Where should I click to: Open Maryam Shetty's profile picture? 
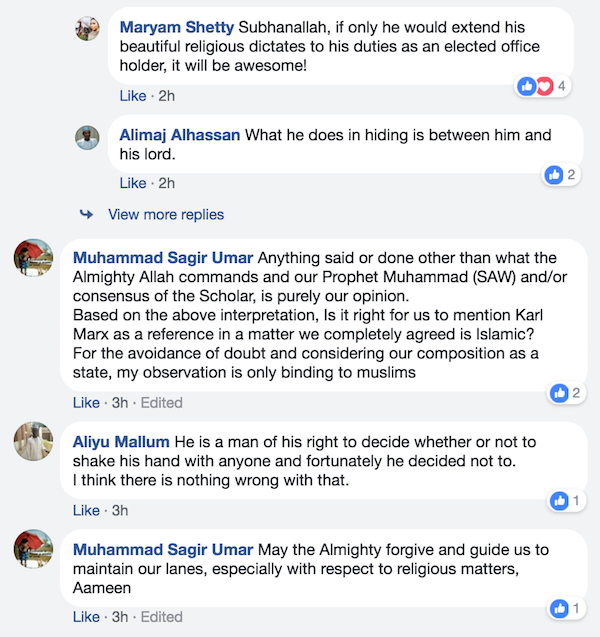click(x=87, y=28)
